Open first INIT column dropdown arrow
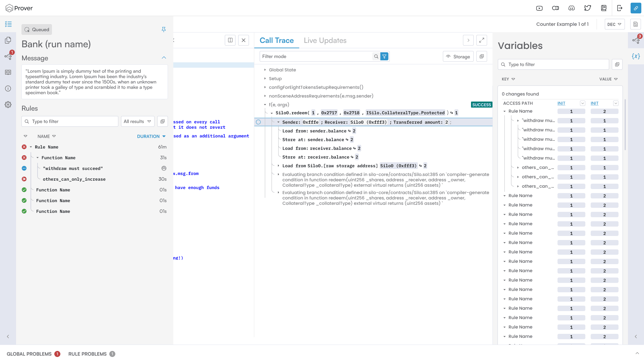This screenshot has width=644, height=362. coord(583,103)
